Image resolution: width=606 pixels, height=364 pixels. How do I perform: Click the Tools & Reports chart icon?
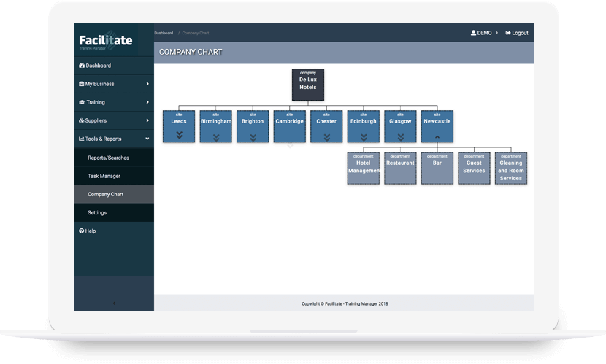(82, 139)
